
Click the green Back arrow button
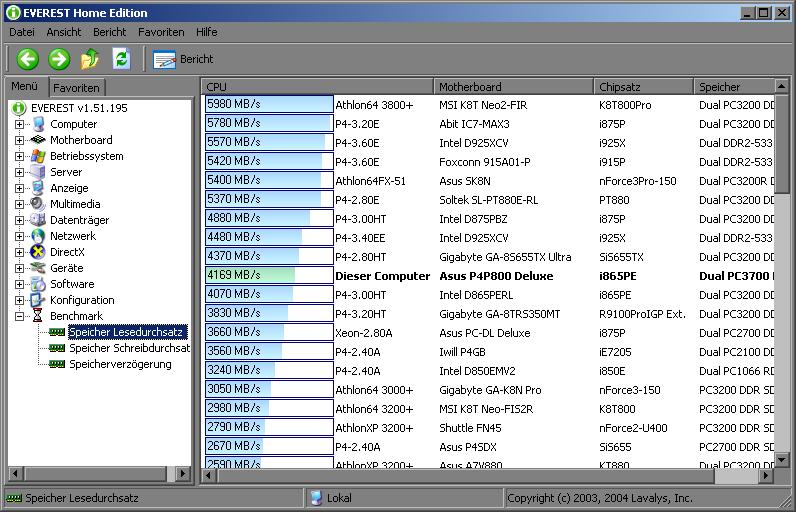coord(27,59)
